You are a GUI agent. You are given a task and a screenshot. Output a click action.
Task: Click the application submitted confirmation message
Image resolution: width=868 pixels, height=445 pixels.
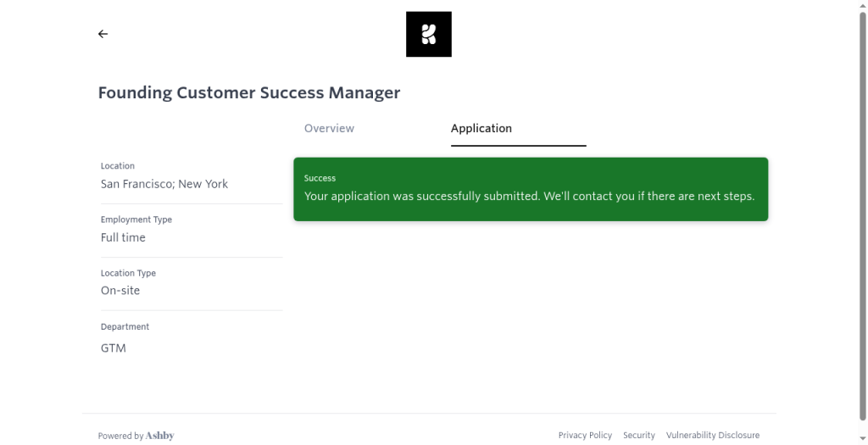pos(529,197)
